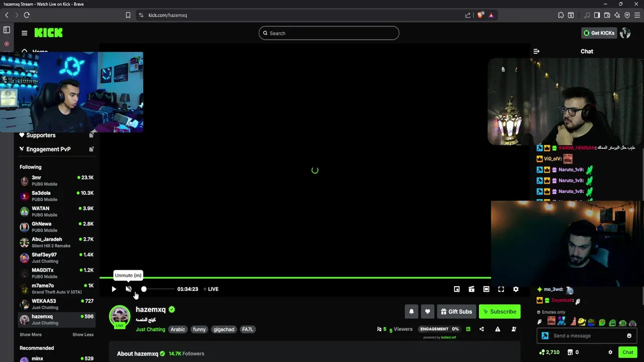Select the Arabic tag
Screen dimensions: 644x362
(178, 329)
